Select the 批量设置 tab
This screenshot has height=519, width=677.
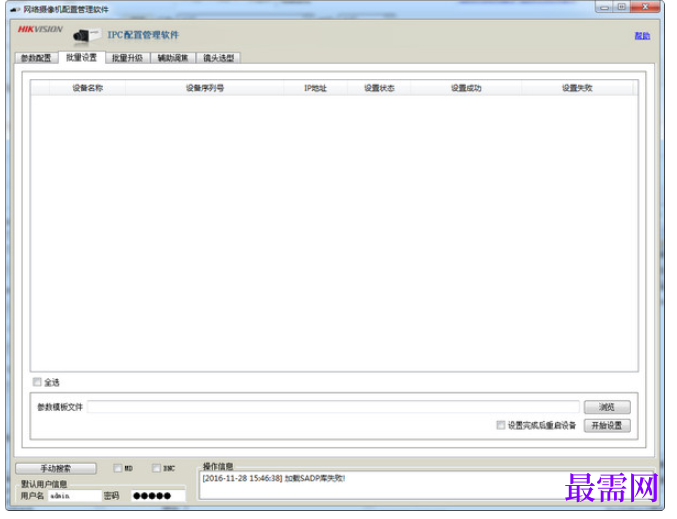pos(82,57)
